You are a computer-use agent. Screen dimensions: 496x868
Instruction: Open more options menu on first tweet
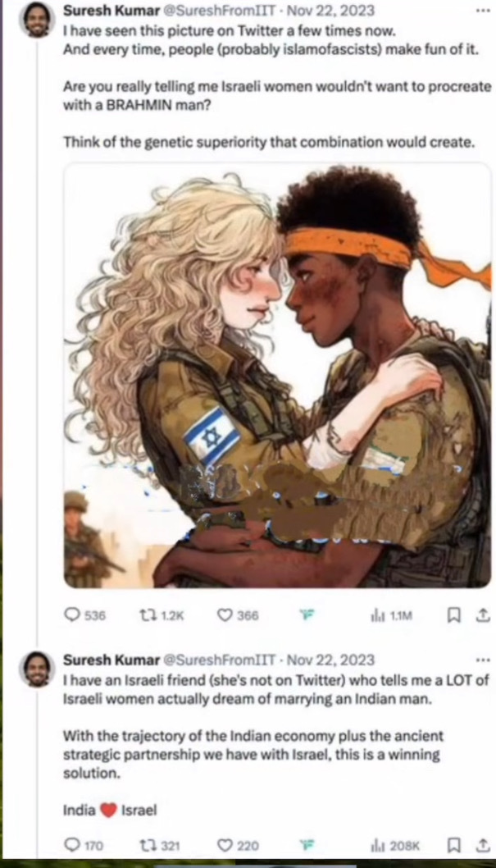tap(483, 10)
